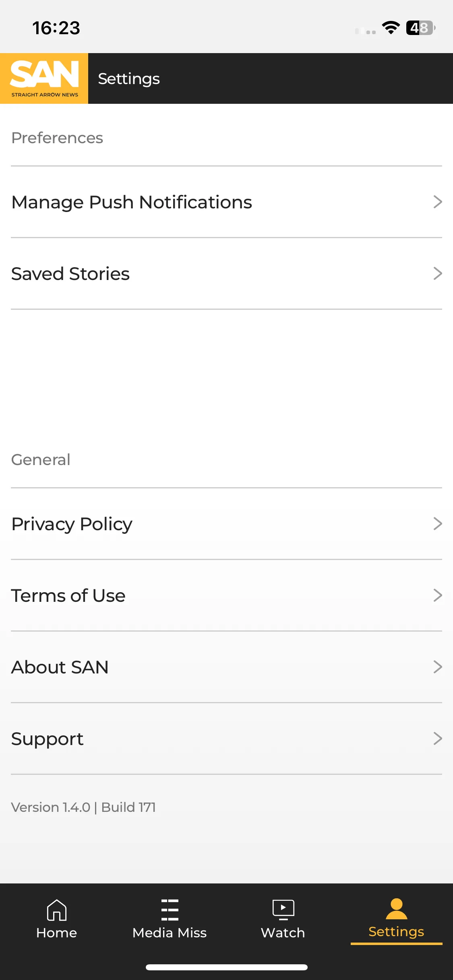
Task: Switch to the Media Miss tab label
Action: (x=170, y=933)
